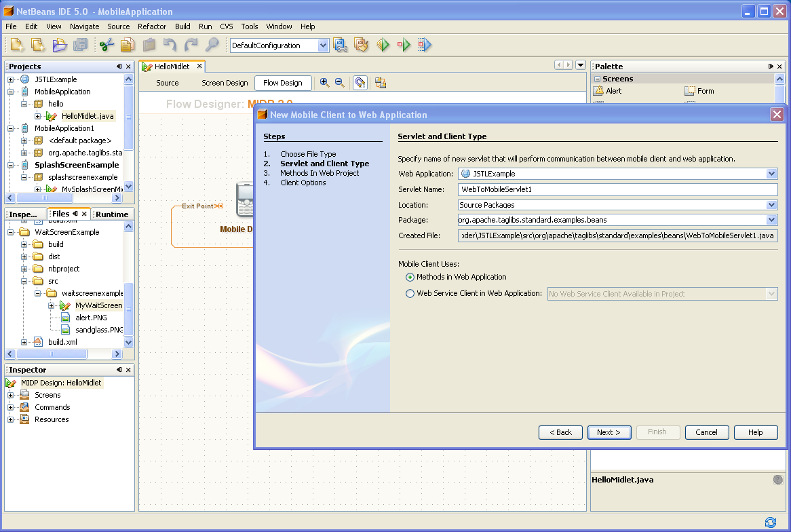Click the Form icon in Palette

click(690, 91)
